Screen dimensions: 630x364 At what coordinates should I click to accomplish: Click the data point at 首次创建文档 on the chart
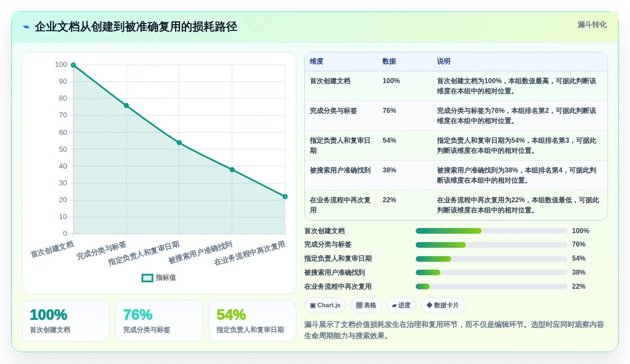click(x=73, y=65)
